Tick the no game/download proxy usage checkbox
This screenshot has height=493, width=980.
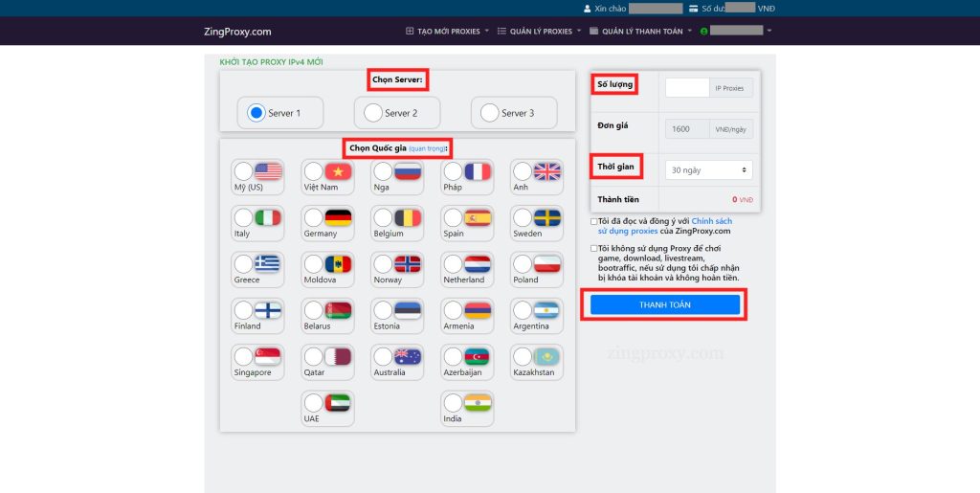click(x=593, y=248)
